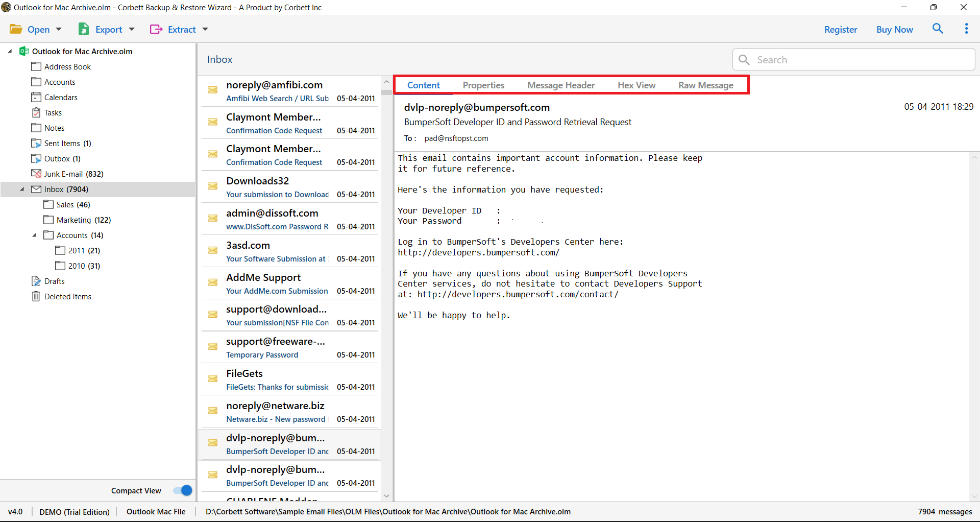Switch to the Raw Message tab
Screen dimensions: 980x522
[706, 85]
